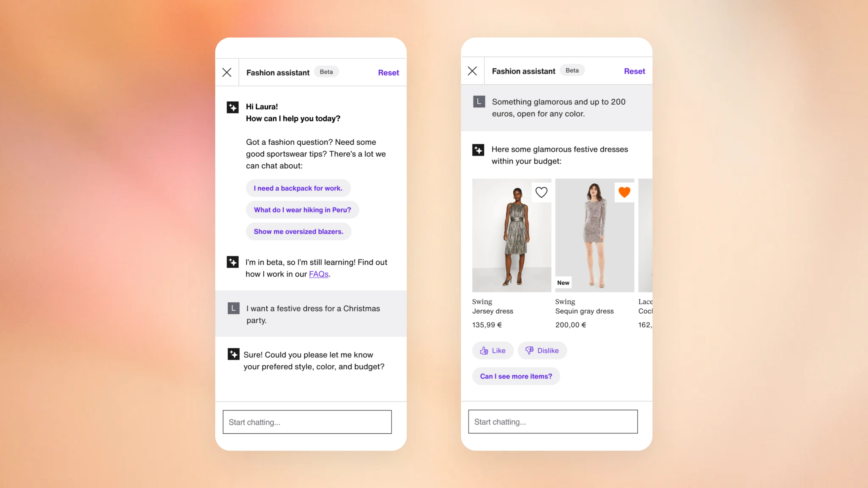Viewport: 868px width, 488px height.
Task: Click the Beta badge on left assistant
Action: (327, 72)
